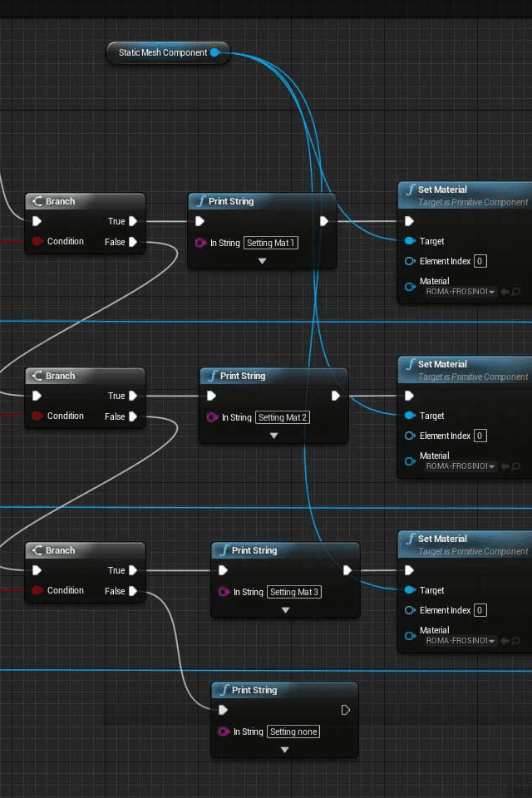Click the Condition pin on top Branch node
The width and height of the screenshot is (532, 798).
point(37,242)
